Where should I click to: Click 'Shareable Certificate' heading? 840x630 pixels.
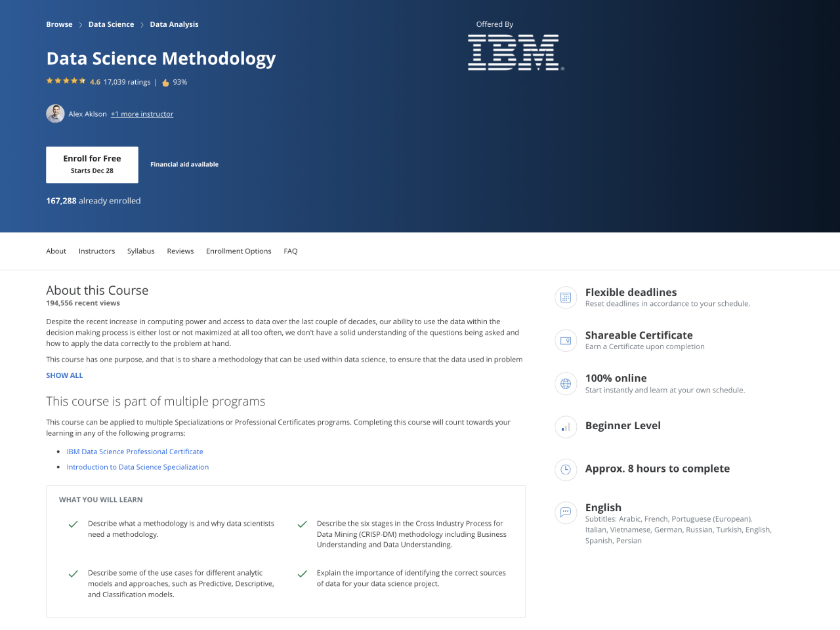coord(639,335)
